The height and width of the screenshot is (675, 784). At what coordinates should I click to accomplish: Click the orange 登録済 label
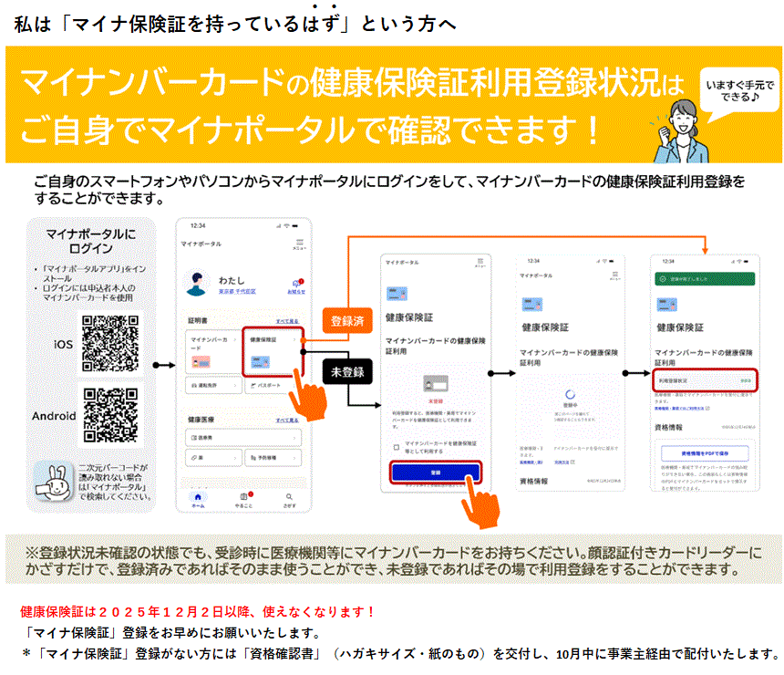(347, 321)
